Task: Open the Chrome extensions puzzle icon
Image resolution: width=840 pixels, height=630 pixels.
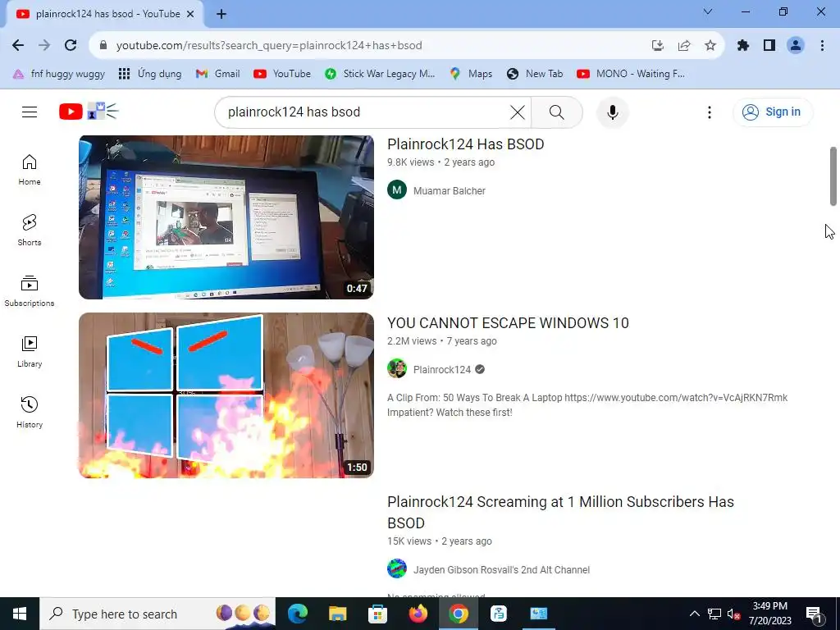Action: tap(743, 46)
